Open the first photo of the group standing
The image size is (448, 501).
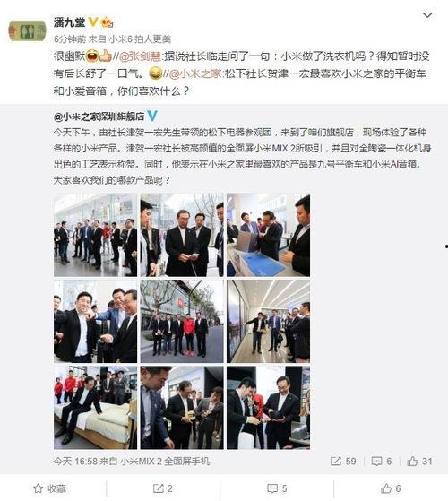coord(96,235)
